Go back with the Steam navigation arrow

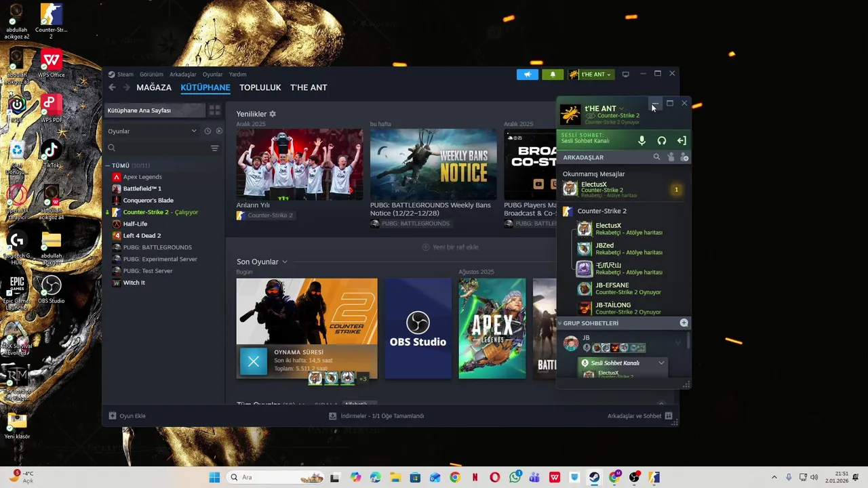click(x=113, y=87)
